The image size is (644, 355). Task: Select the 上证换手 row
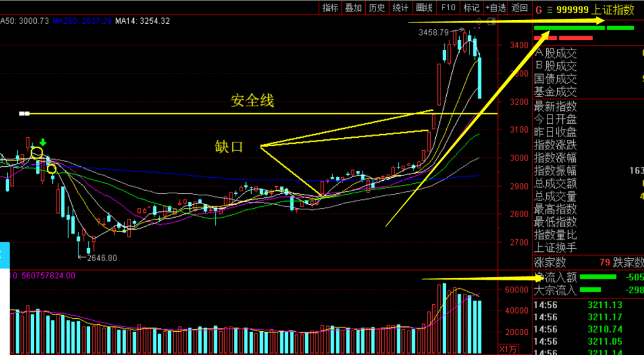588,247
